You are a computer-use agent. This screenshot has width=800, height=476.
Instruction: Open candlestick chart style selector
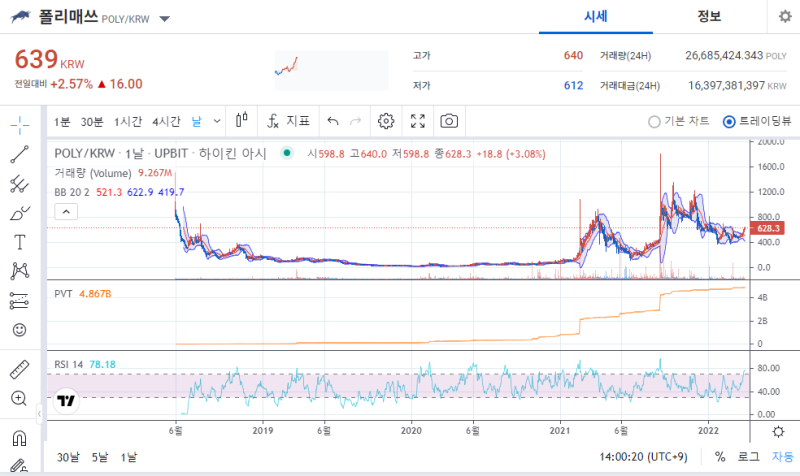242,121
